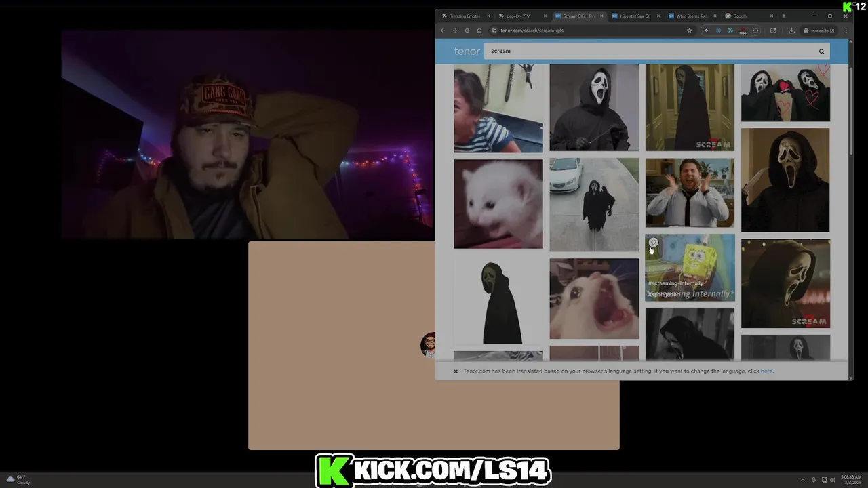Open the Chrome three-dot menu
The width and height of the screenshot is (868, 488).
[x=846, y=30]
